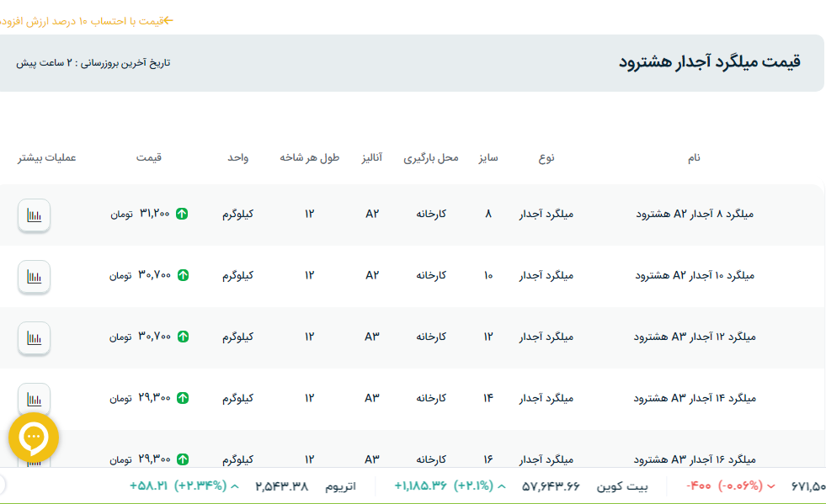Click the chevron beside Bitcoin's +۲.۱% change
This screenshot has width=826, height=504.
pyautogui.click(x=502, y=486)
